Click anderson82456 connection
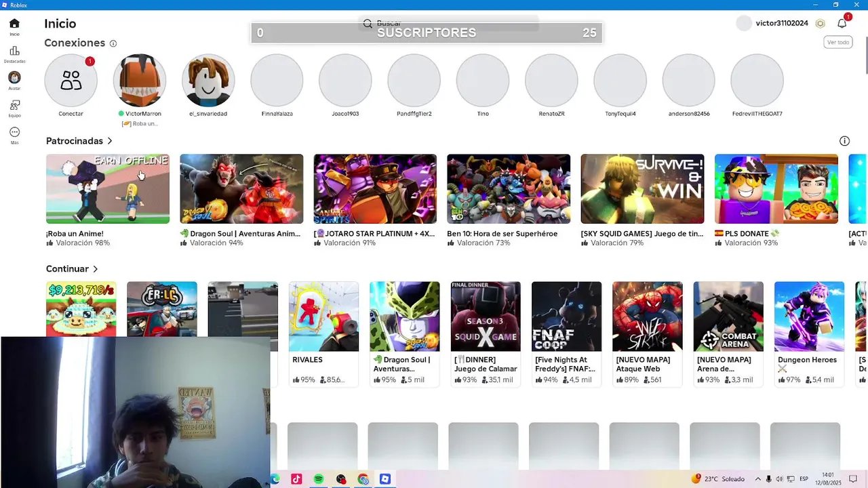This screenshot has height=488, width=868. 688,81
